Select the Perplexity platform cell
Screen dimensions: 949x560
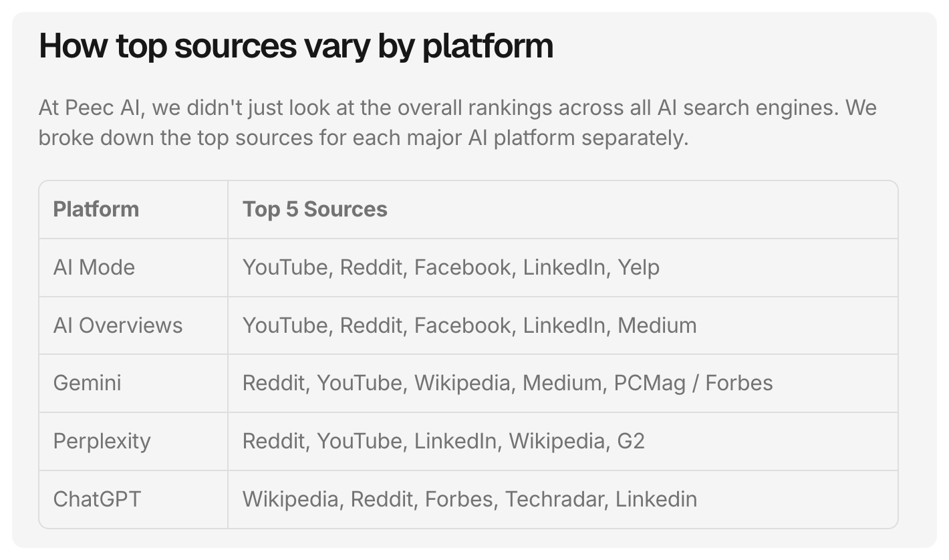click(x=102, y=441)
